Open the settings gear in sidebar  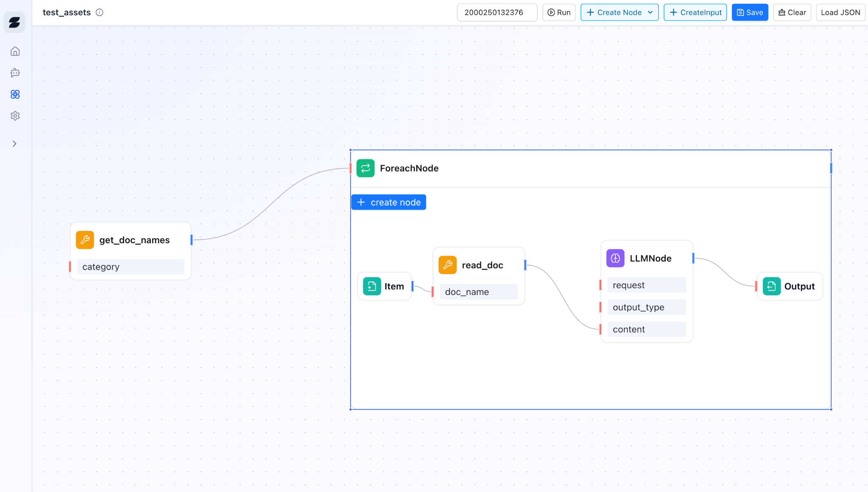[15, 116]
